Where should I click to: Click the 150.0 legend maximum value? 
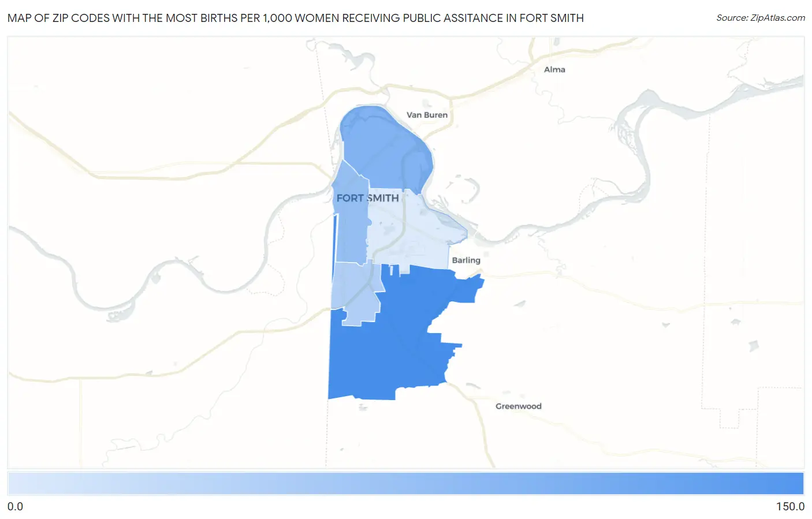(x=790, y=507)
